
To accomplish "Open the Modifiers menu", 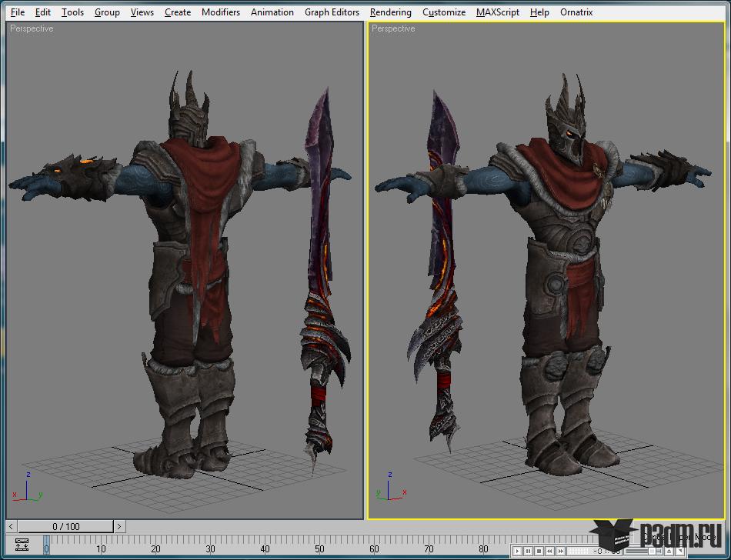I will pos(220,12).
